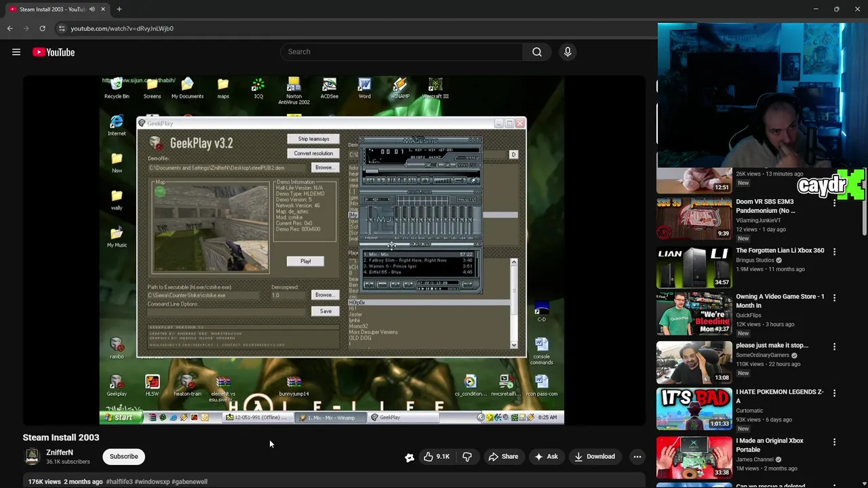
Task: Open options menu for I HATE POKEMON LEGENDS
Action: point(835,393)
